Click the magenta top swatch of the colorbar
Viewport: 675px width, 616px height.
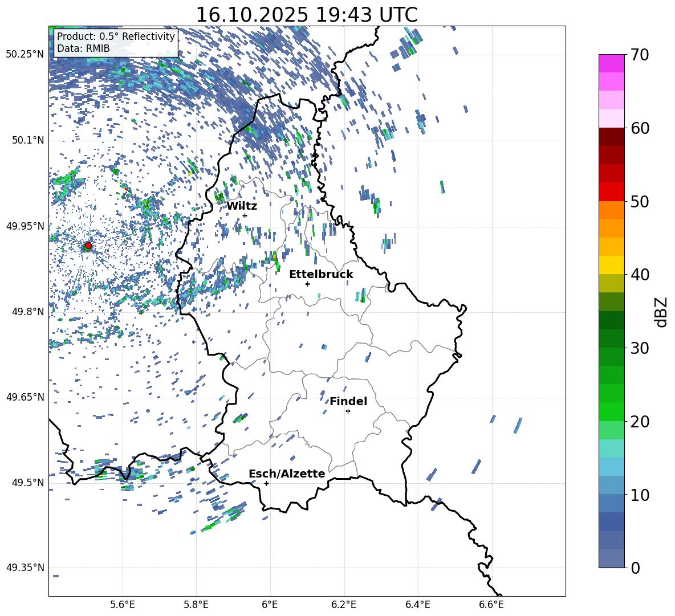pyautogui.click(x=612, y=64)
